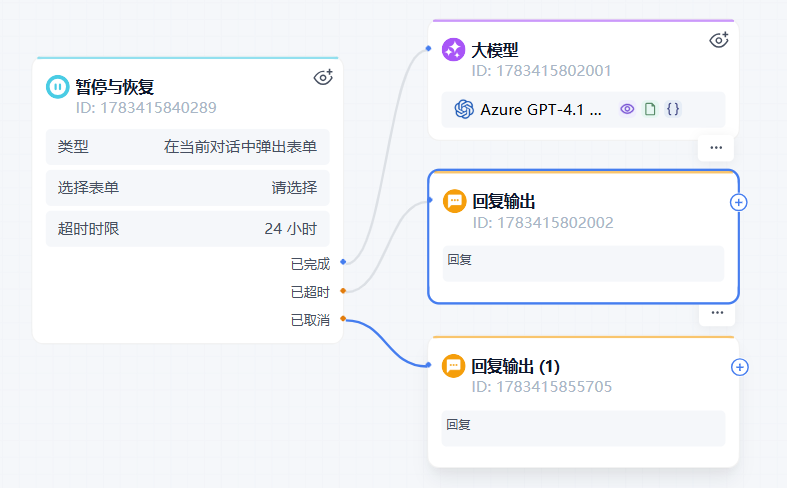Click the 回复 field in 回复输出 node
The height and width of the screenshot is (488, 787).
pyautogui.click(x=583, y=264)
